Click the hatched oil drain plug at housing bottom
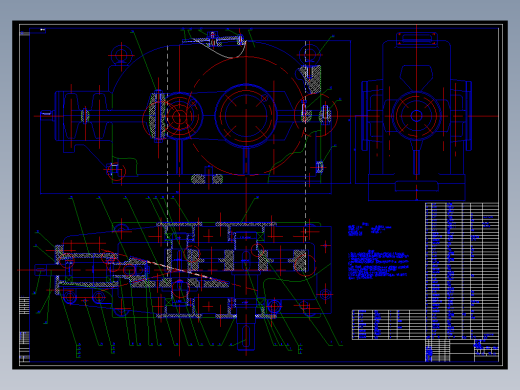This screenshot has height=390, width=520. (x=207, y=178)
